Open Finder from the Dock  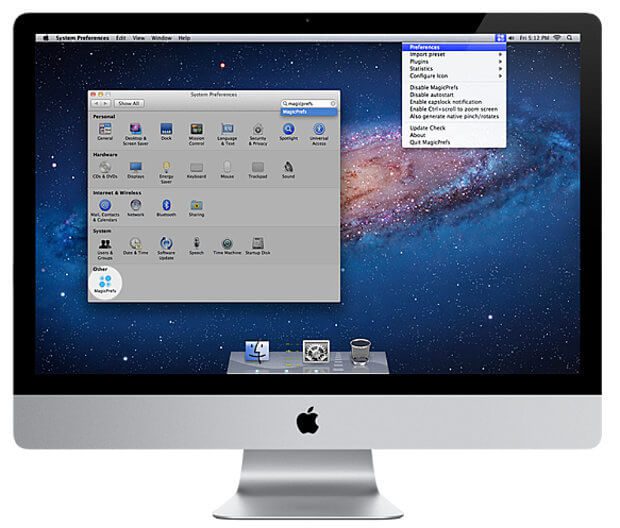[257, 351]
